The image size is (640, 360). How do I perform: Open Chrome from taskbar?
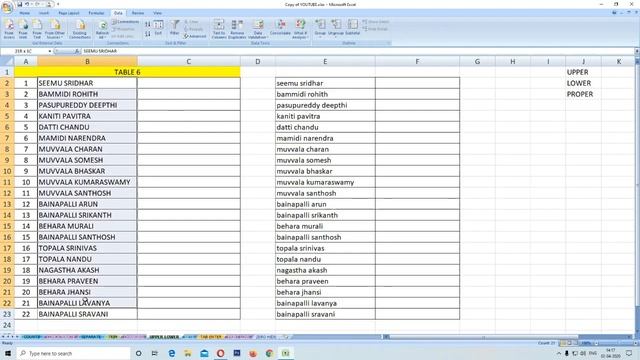coord(269,353)
